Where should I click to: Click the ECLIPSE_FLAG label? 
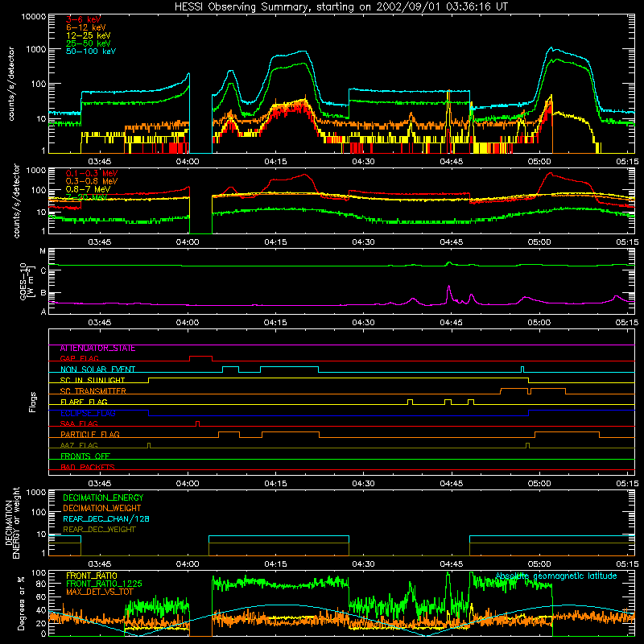pyautogui.click(x=88, y=413)
